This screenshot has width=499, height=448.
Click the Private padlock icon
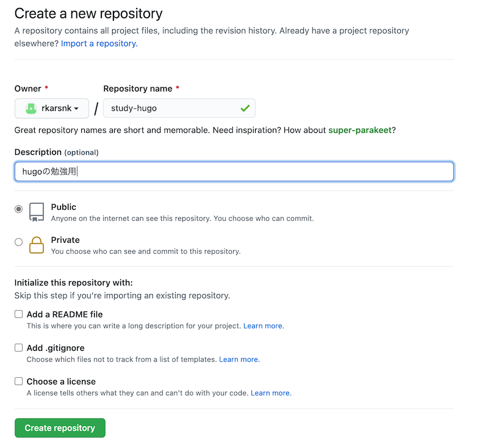point(37,245)
